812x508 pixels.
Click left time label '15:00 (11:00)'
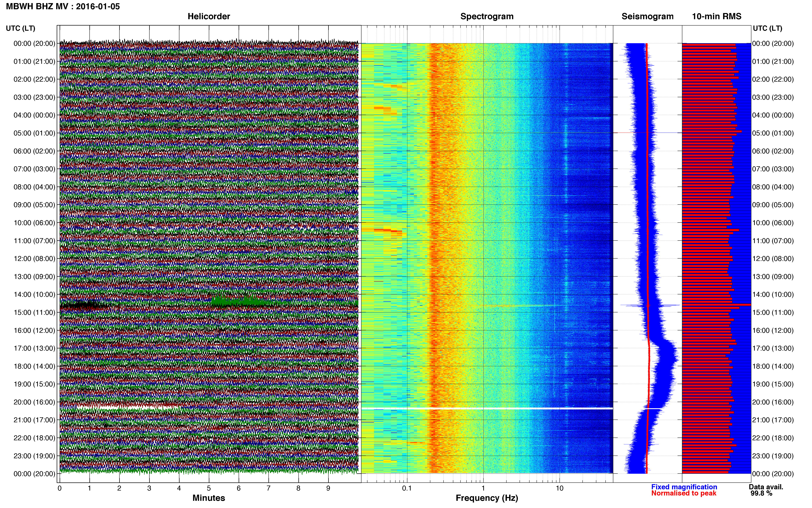click(34, 312)
